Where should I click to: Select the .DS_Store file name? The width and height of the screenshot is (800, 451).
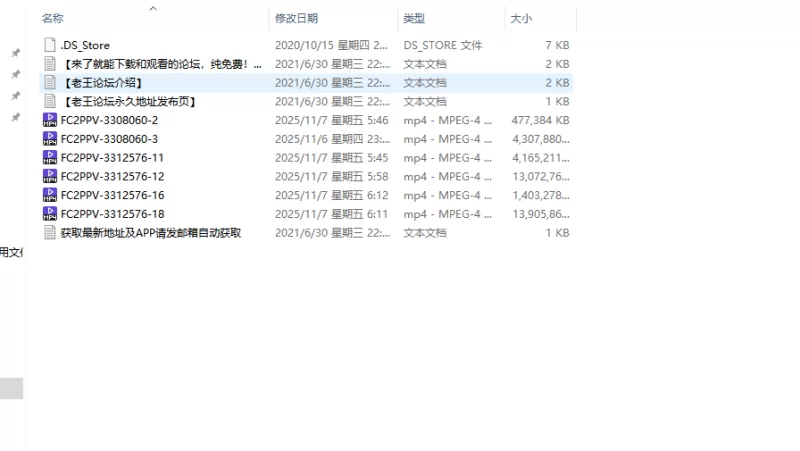(x=85, y=45)
